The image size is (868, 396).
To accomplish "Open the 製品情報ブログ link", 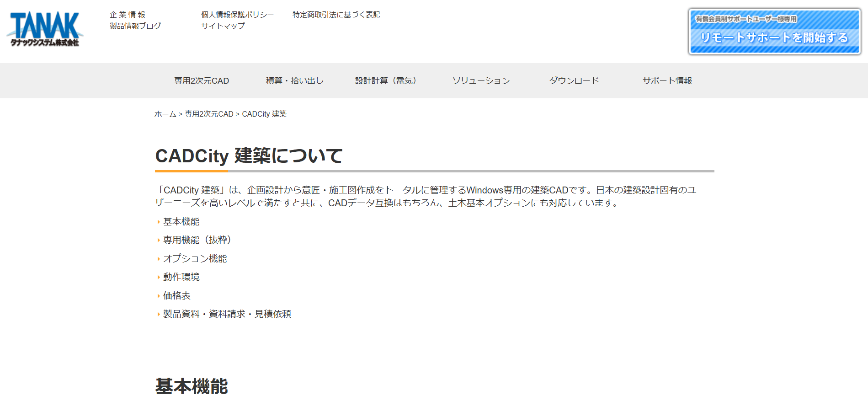I will click(135, 26).
